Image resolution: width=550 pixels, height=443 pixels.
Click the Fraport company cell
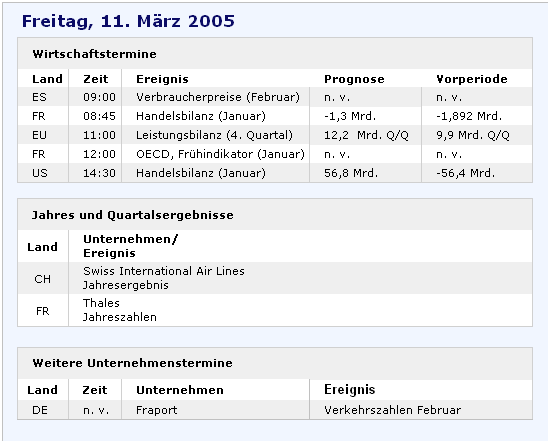(156, 410)
